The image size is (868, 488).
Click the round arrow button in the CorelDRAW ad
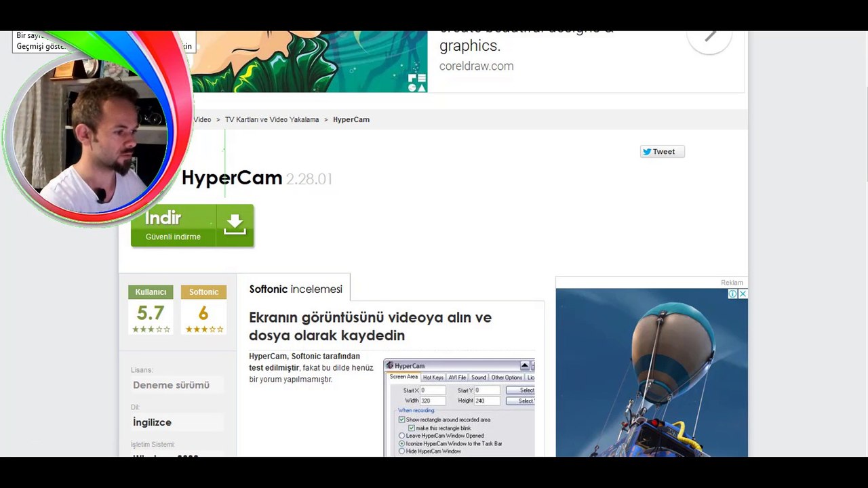[x=709, y=35]
